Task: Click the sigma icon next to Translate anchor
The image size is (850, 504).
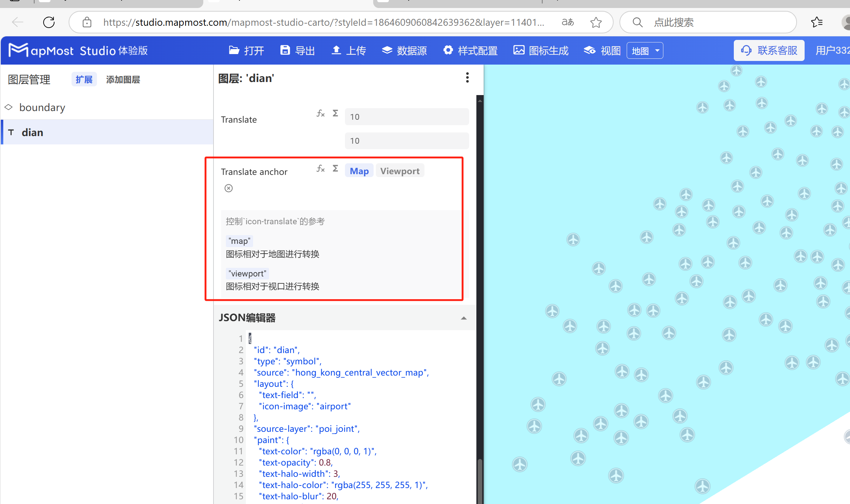Action: 335,169
